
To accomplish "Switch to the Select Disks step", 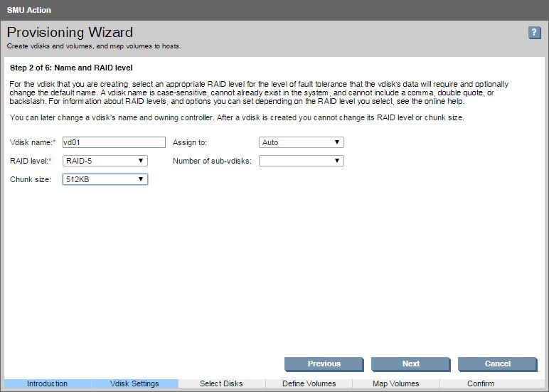I will 221,383.
